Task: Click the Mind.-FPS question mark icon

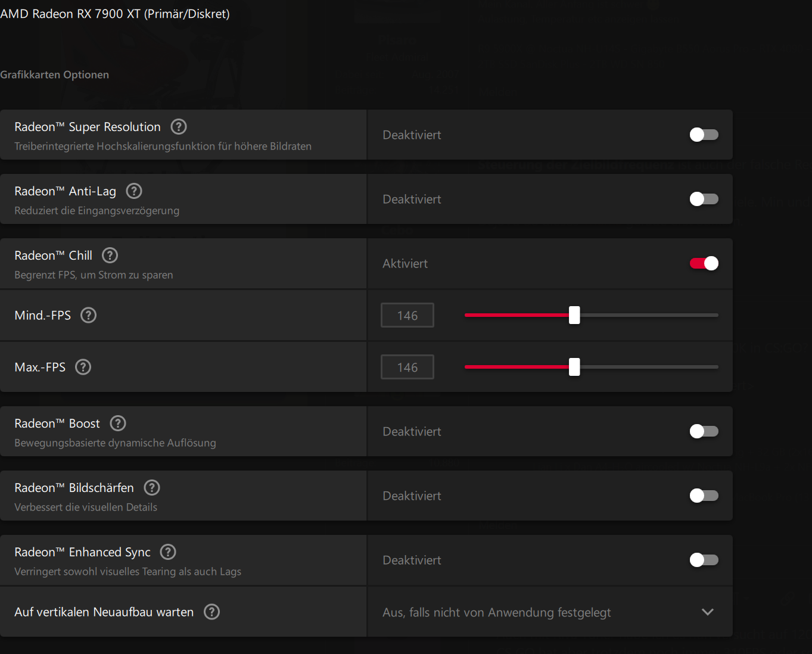Action: (x=88, y=315)
